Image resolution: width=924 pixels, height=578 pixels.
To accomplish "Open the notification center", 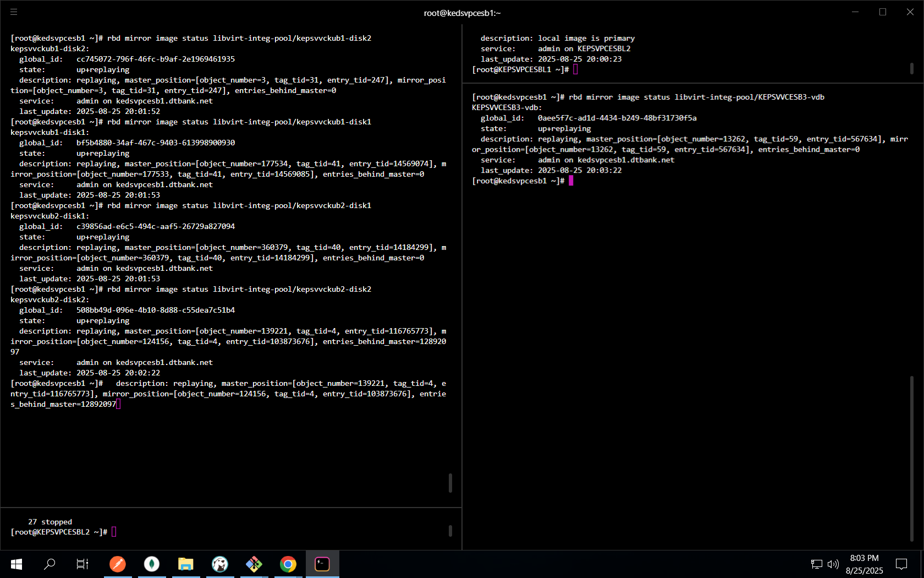I will click(x=901, y=564).
